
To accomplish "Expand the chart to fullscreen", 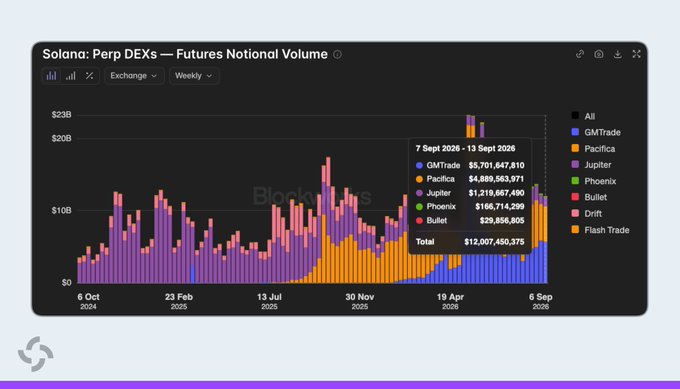I will [x=636, y=54].
